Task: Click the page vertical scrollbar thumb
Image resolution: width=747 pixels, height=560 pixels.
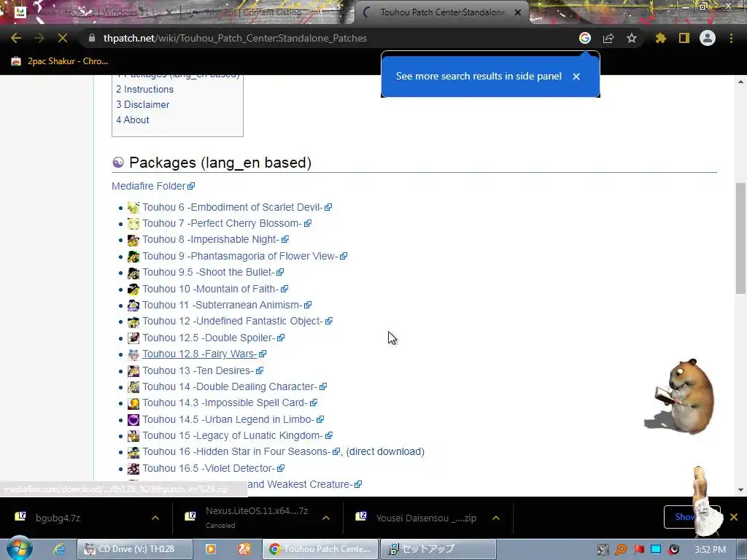Action: pyautogui.click(x=740, y=238)
